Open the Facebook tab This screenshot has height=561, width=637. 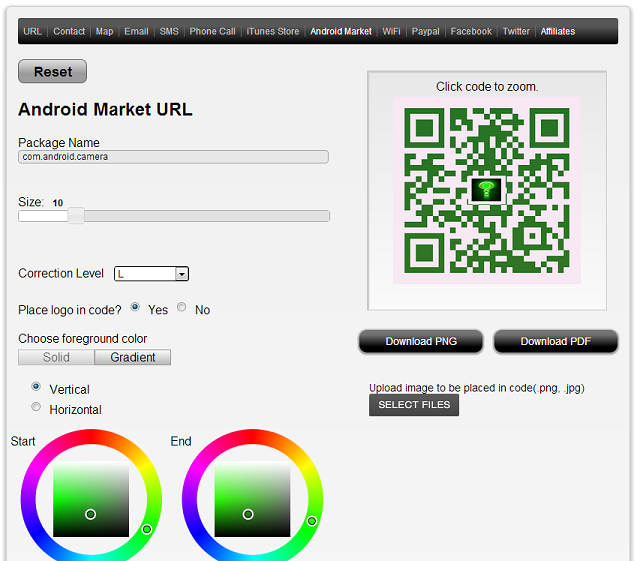coord(471,31)
